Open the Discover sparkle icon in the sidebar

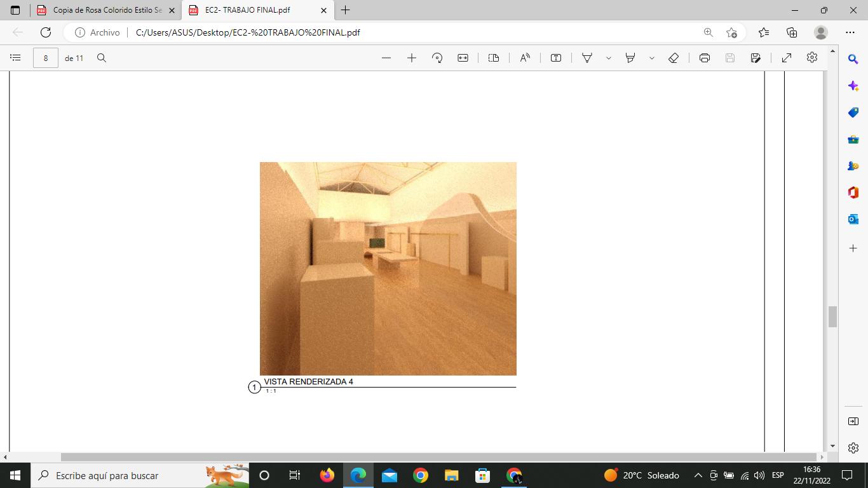click(x=853, y=85)
